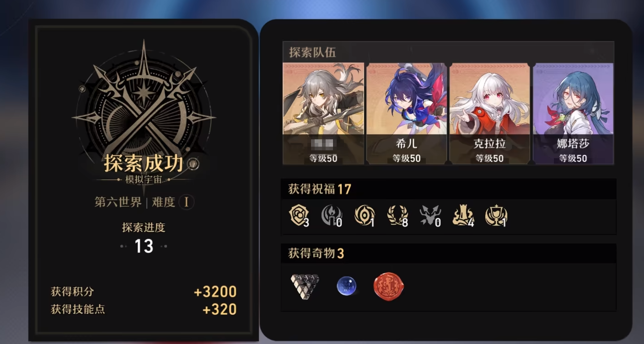Click the 获得奇物 3 header bar
Viewport: 644px width, 344px height.
448,253
